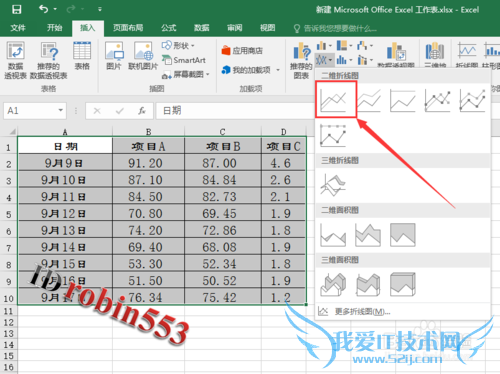
Task: Click the 数据透视图 PivotChart icon
Action: click(x=396, y=54)
